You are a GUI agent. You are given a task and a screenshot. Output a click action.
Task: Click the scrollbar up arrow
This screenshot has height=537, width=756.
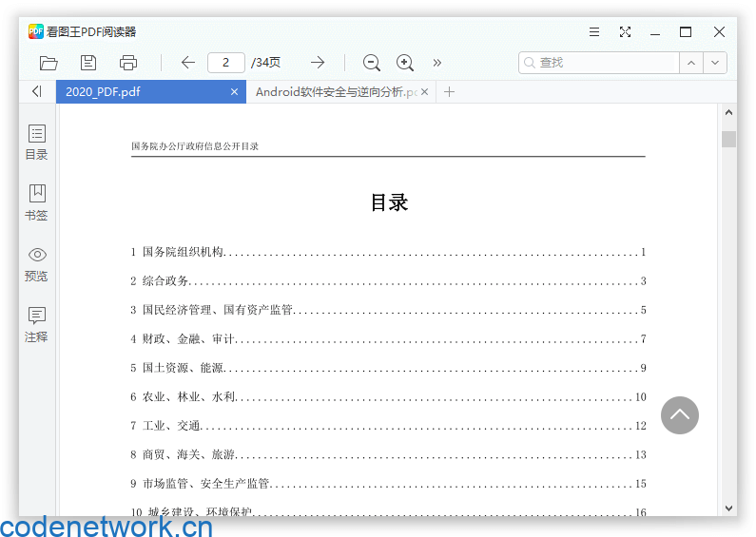click(x=728, y=112)
